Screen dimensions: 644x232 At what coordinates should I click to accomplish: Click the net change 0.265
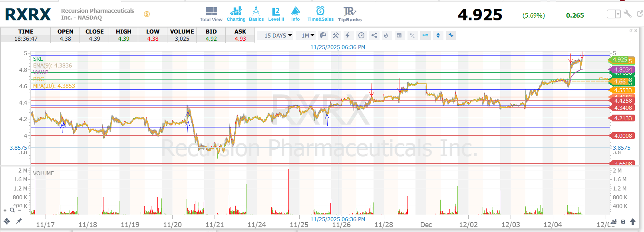point(575,15)
